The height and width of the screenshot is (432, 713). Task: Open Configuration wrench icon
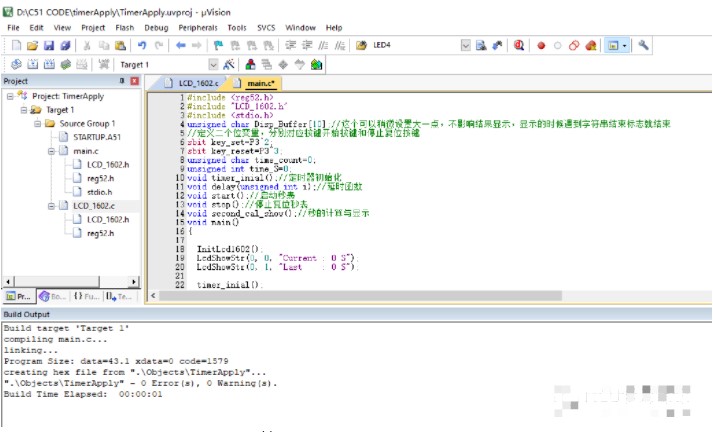point(644,46)
